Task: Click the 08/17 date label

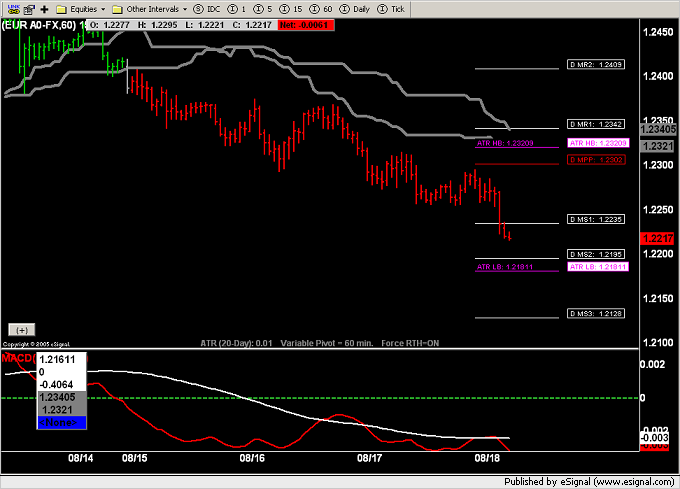Action: coord(369,458)
